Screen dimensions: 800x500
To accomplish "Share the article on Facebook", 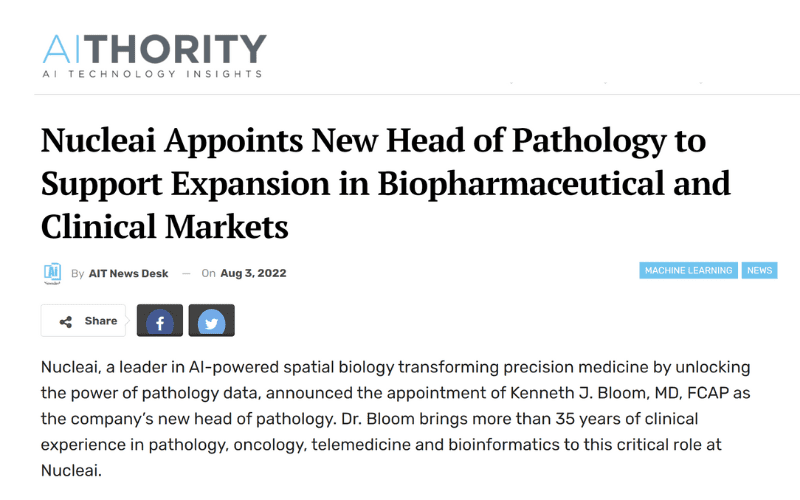I will (x=160, y=320).
